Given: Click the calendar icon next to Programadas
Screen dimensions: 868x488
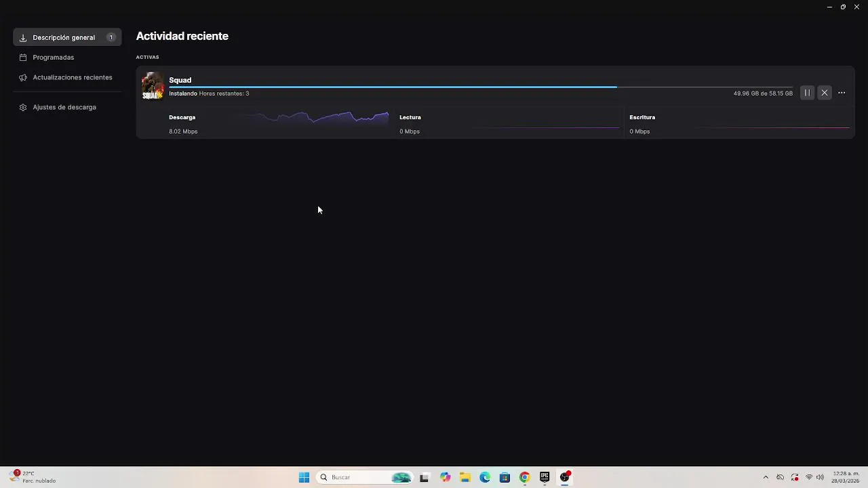Looking at the screenshot, I should [23, 58].
